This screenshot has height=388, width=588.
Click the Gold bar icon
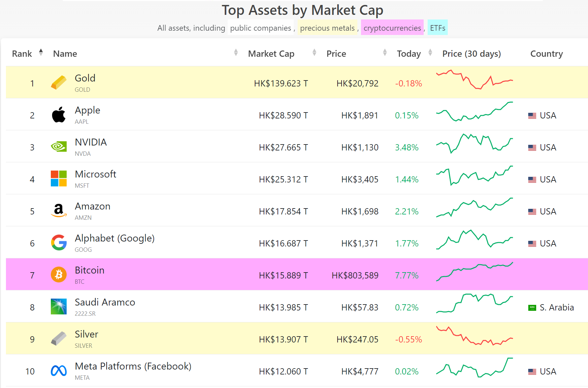(x=59, y=82)
